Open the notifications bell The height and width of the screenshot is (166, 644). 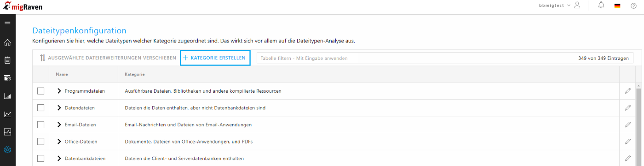point(601,6)
